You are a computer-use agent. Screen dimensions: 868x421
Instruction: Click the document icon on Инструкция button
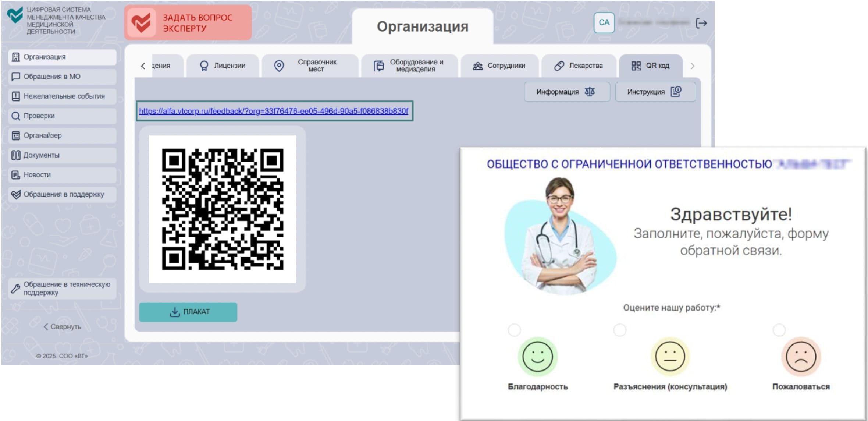tap(676, 91)
